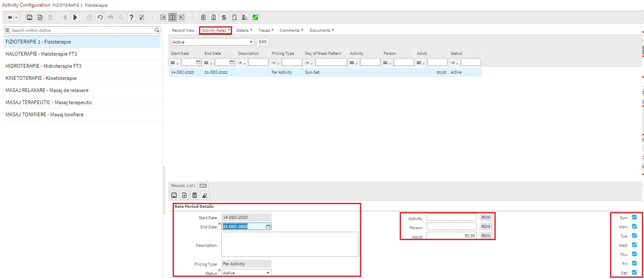
Task: Click the Adult rate field showing 50,00
Action: tap(452, 235)
